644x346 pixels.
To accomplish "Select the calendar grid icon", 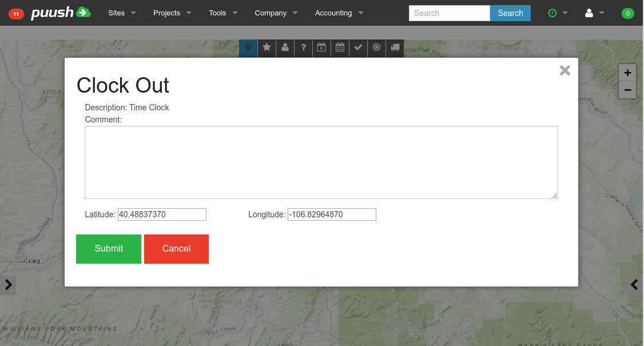I will click(340, 48).
